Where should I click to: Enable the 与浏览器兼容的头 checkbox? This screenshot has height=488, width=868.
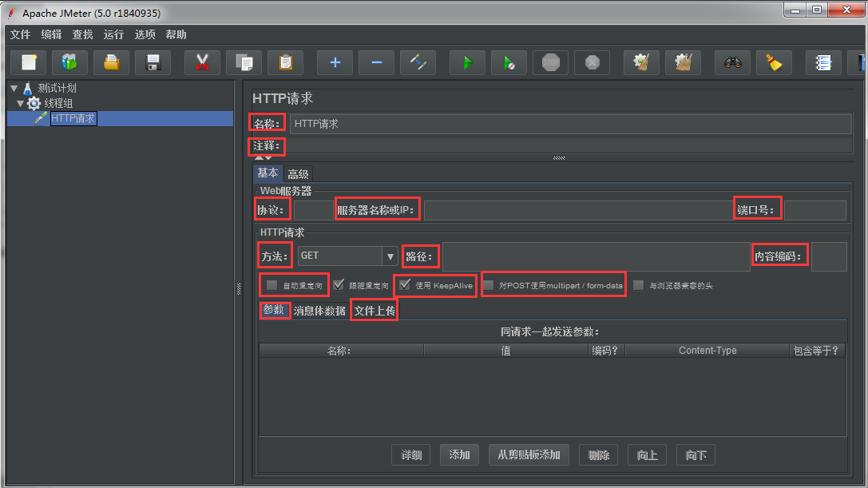(x=639, y=285)
